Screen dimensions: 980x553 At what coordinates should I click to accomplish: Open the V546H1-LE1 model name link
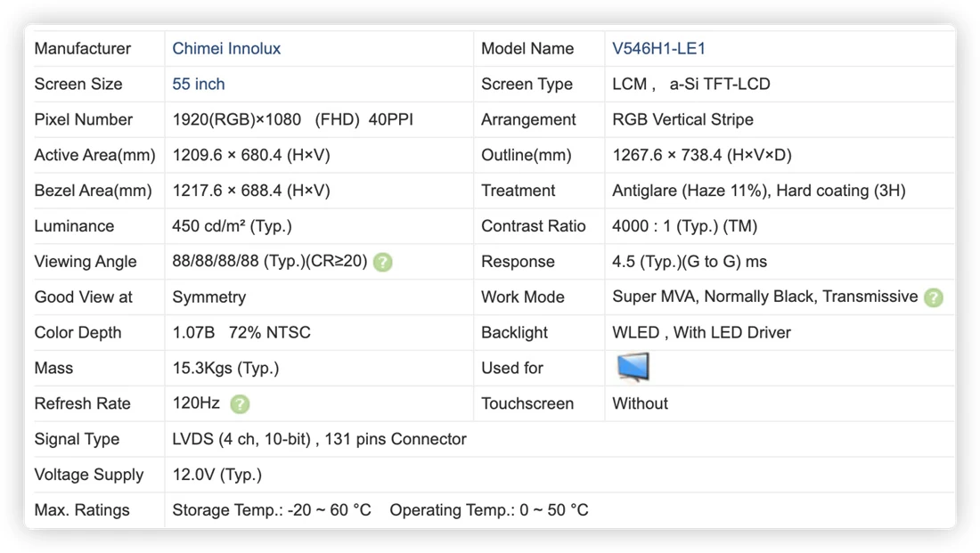tap(658, 49)
